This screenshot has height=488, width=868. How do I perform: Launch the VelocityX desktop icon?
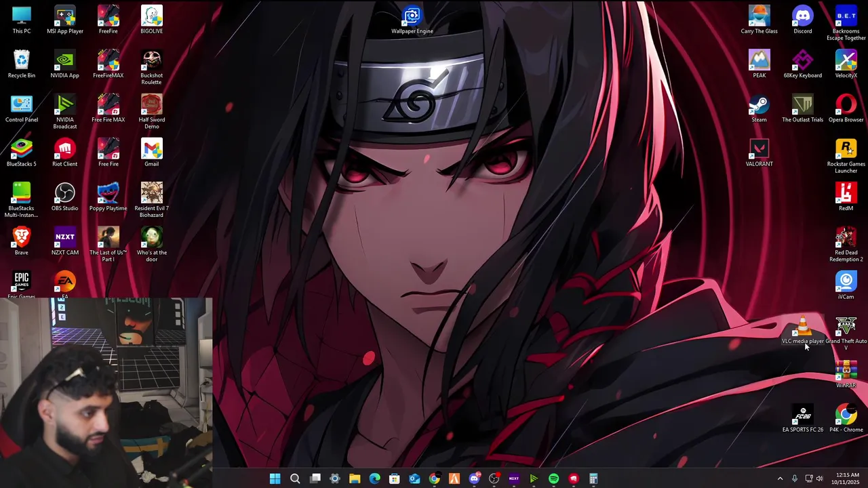(x=846, y=64)
